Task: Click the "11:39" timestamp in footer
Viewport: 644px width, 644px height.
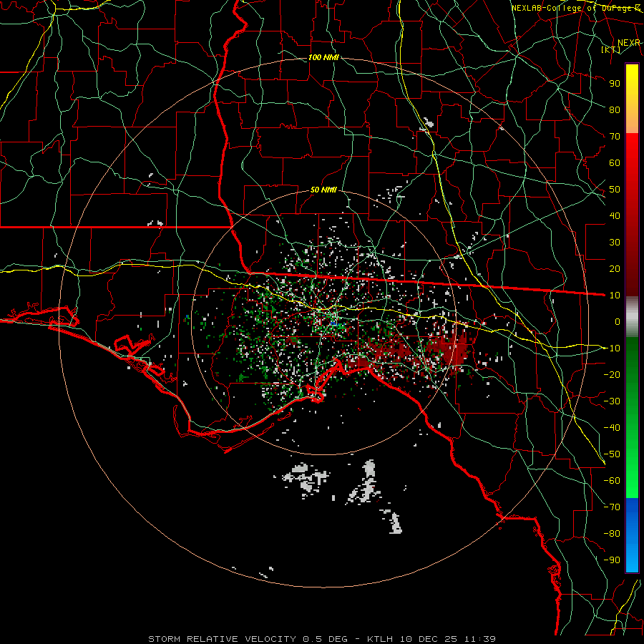Action: click(x=479, y=639)
